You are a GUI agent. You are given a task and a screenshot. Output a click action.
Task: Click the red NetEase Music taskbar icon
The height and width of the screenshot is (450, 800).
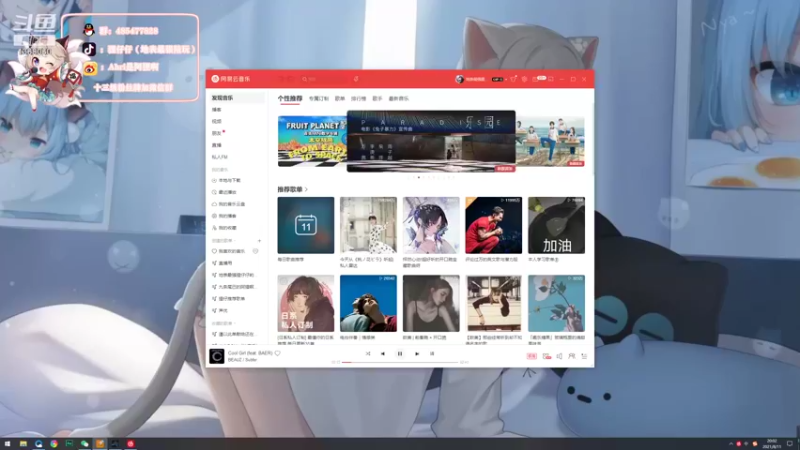tap(131, 444)
